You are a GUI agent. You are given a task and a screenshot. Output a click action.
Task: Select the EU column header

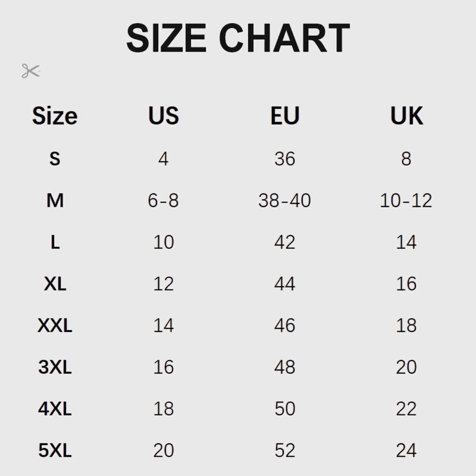(285, 116)
